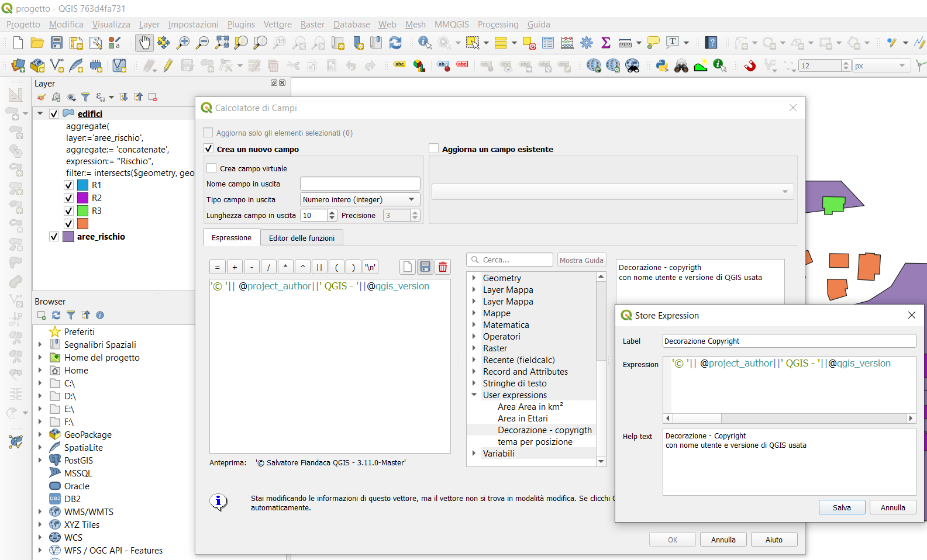Click the red trash delete expression icon

coord(443,267)
